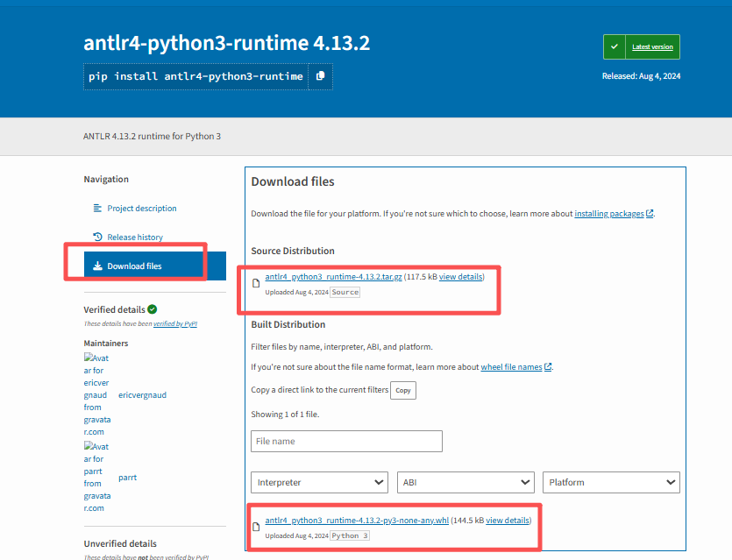Focus the File name filter field
The image size is (732, 560).
click(x=346, y=441)
